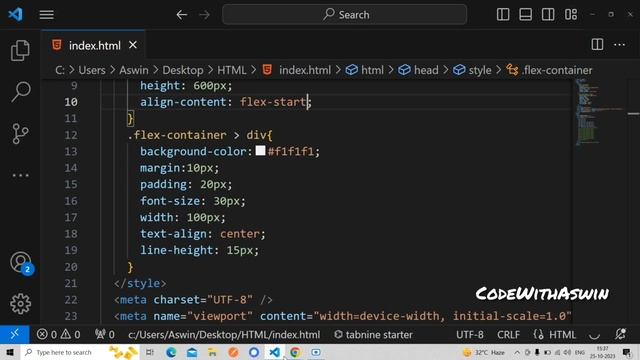This screenshot has height=360, width=640.
Task: Open the Source Control view
Action: [20, 133]
